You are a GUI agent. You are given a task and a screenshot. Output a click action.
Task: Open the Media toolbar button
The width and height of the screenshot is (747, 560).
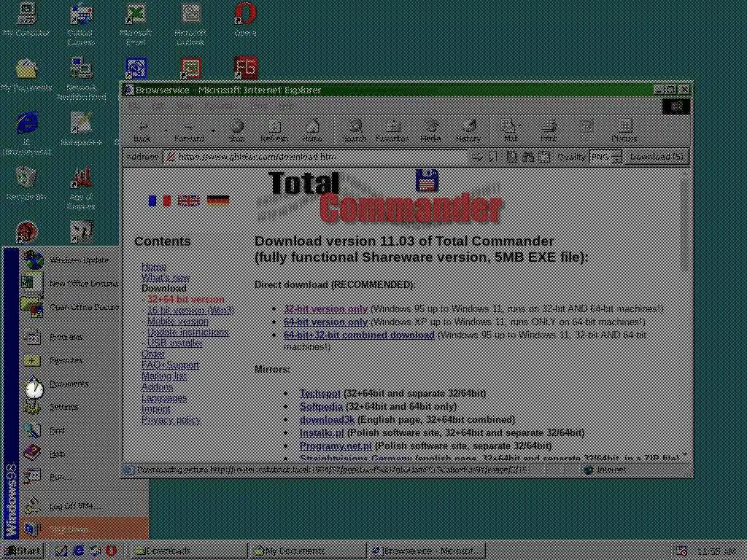coord(430,131)
